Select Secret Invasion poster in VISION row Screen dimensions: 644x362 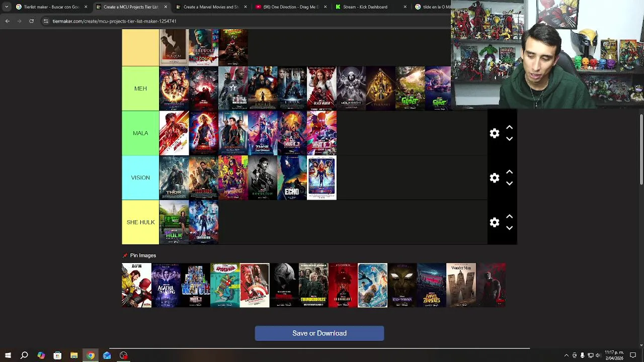click(x=263, y=177)
